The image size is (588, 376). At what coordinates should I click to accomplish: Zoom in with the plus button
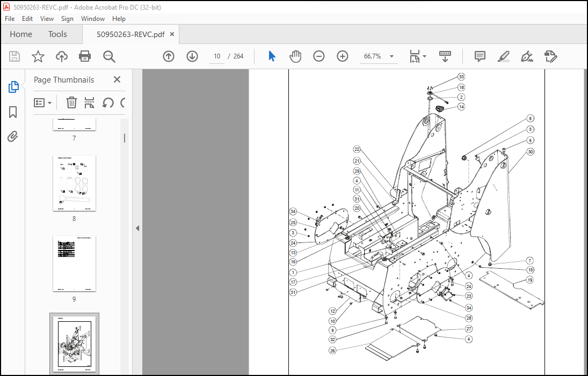[343, 56]
